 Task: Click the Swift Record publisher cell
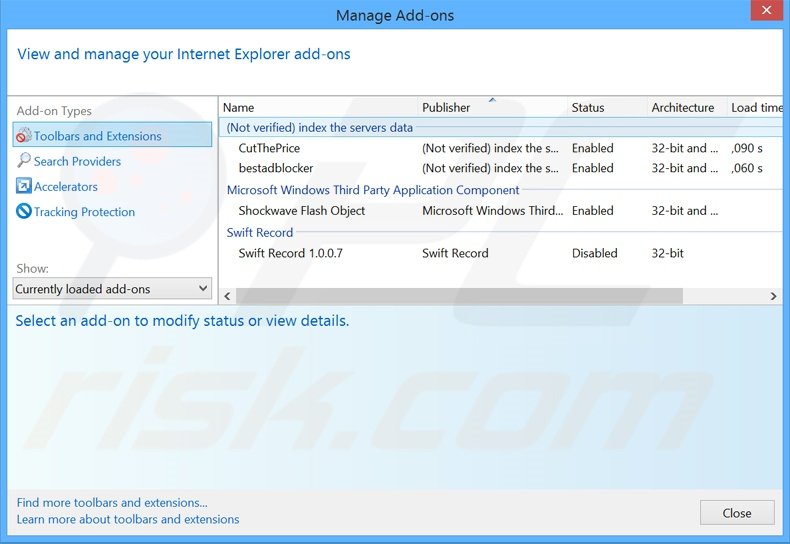[x=455, y=253]
